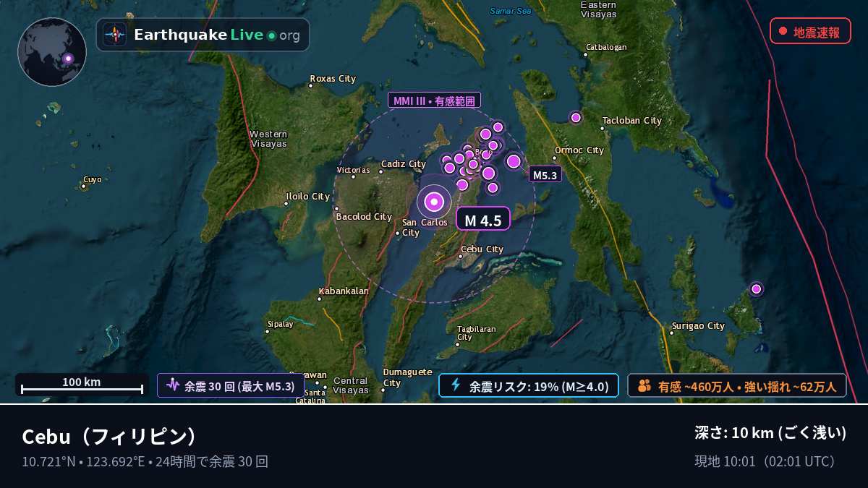Click the green live dot in the logo
This screenshot has height=488, width=868.
pyautogui.click(x=271, y=35)
